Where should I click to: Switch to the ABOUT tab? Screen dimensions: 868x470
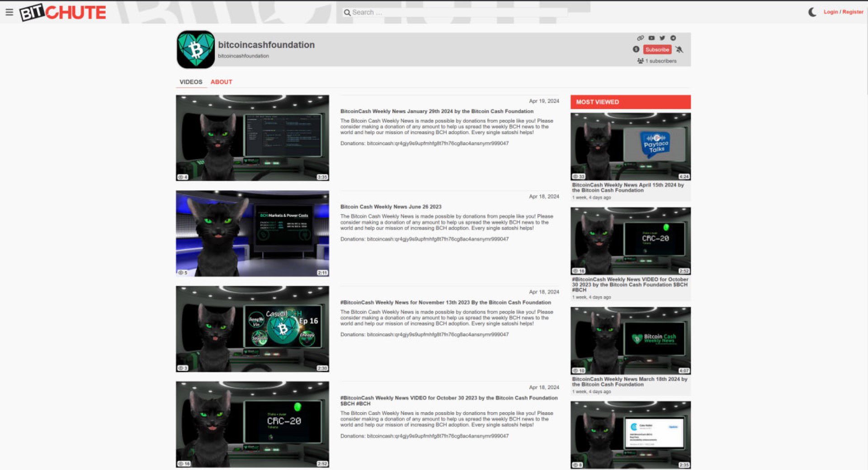tap(222, 82)
